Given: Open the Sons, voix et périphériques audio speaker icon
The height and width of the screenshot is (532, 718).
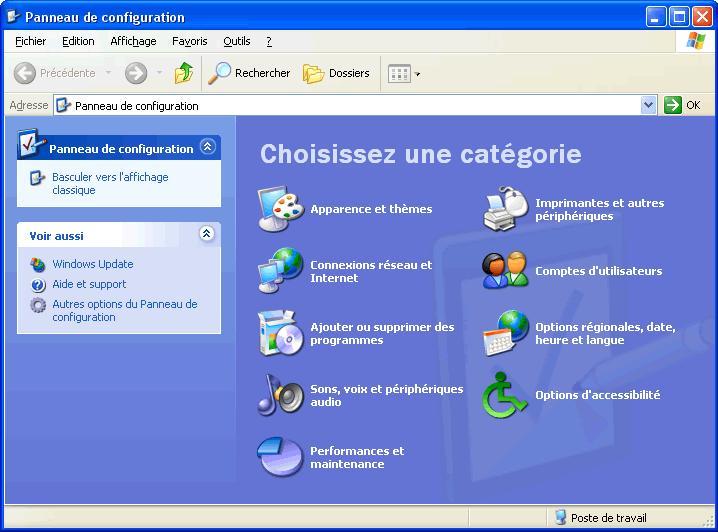Looking at the screenshot, I should tap(281, 395).
